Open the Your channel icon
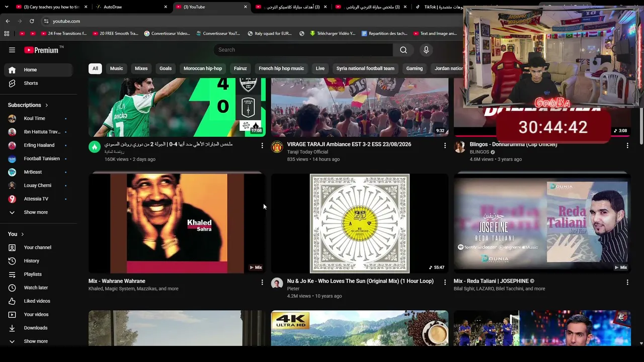The width and height of the screenshot is (644, 362). (12, 247)
